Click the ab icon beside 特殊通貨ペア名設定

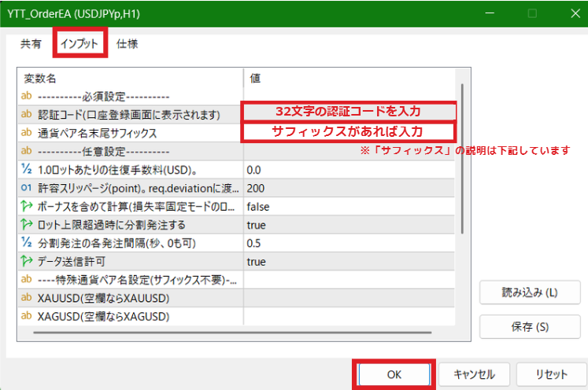pos(26,279)
